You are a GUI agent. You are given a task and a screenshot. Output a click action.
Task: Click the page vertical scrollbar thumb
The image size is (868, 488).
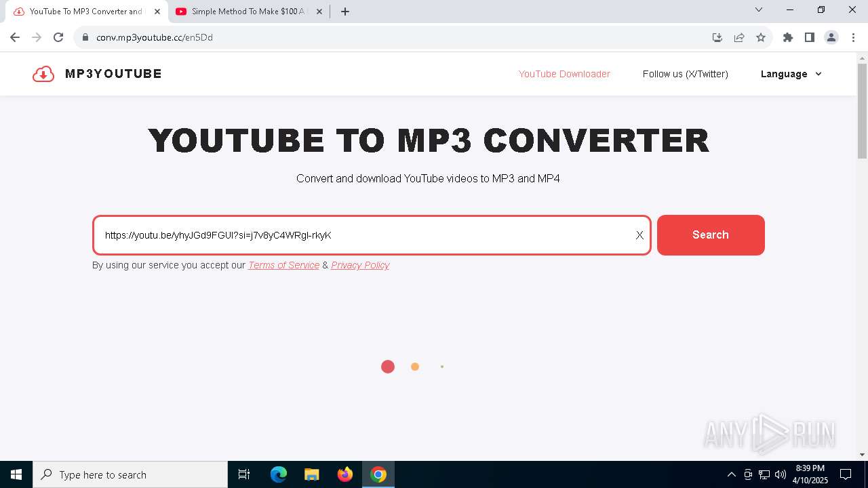(x=862, y=112)
